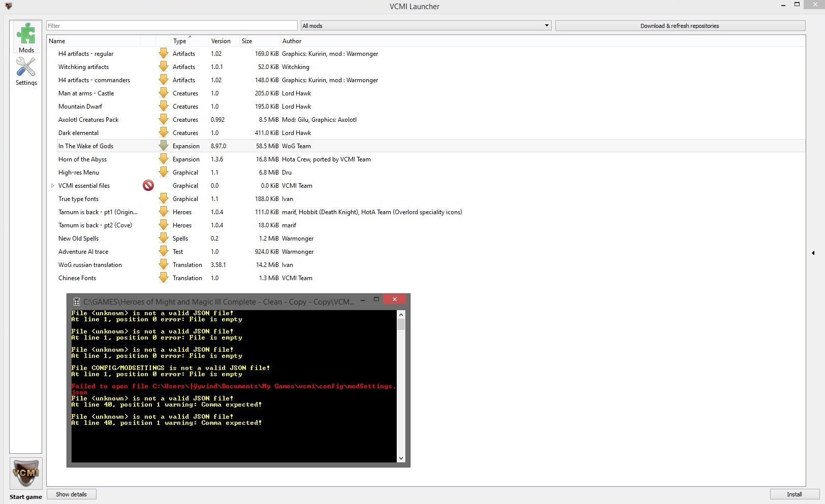
Task: Sort mods by the Type column header
Action: pyautogui.click(x=190, y=41)
